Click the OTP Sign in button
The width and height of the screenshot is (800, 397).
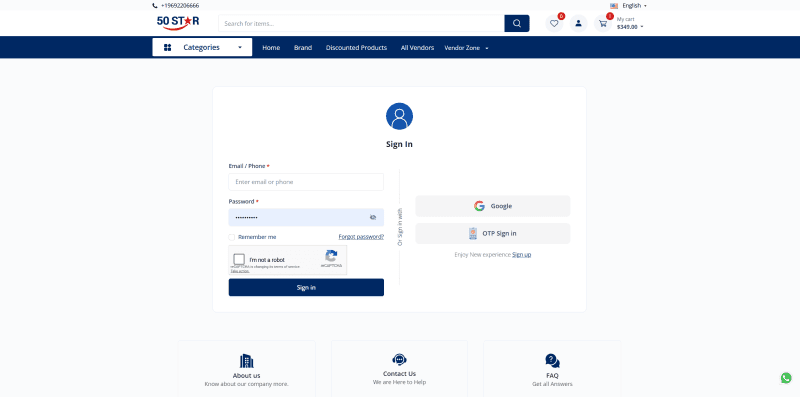(493, 233)
